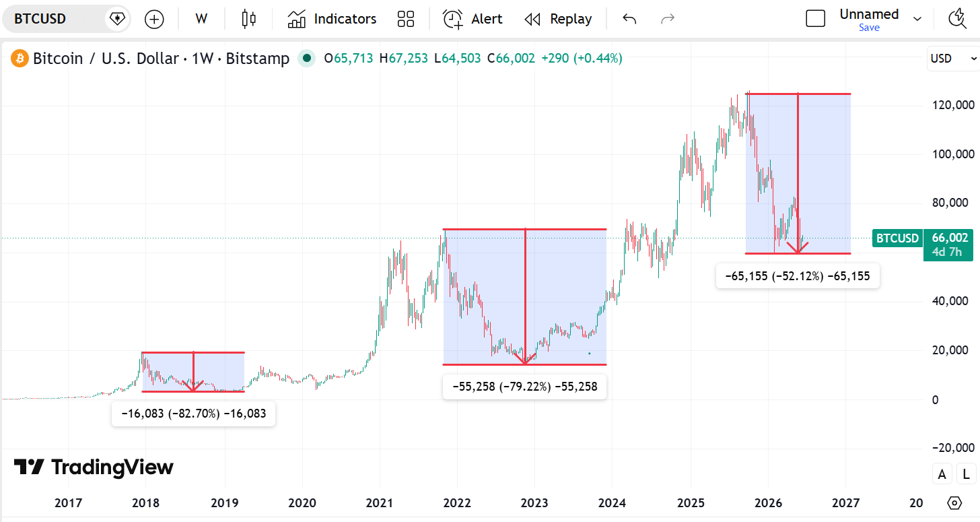Create an Alert from the toolbar
Image resolution: width=980 pixels, height=522 pixels.
[473, 19]
